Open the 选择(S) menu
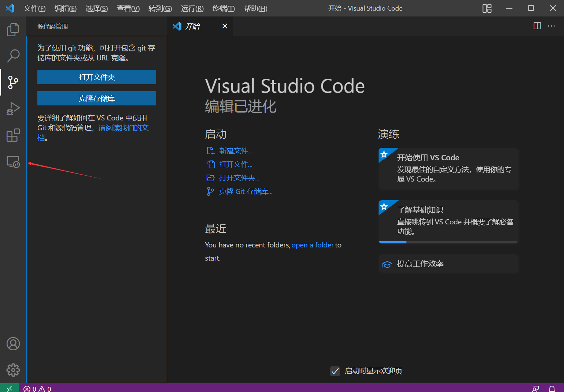The image size is (564, 392). [x=96, y=8]
